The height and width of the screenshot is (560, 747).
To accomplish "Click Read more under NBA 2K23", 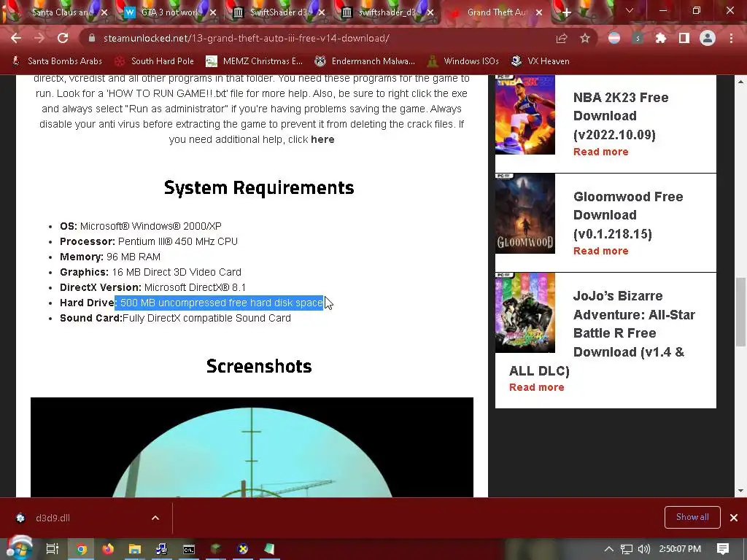I will tap(601, 152).
